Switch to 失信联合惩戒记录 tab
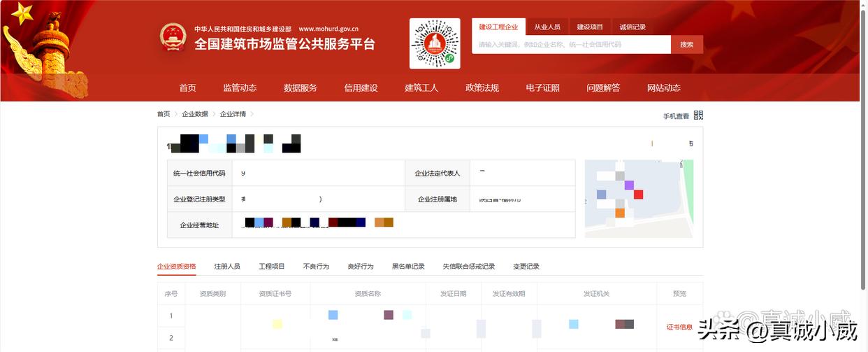 coord(469,267)
